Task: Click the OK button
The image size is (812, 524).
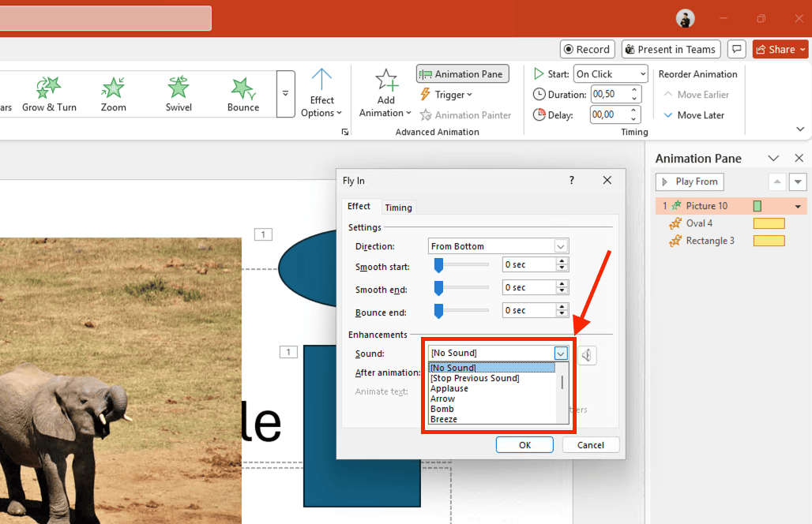Action: click(x=524, y=445)
